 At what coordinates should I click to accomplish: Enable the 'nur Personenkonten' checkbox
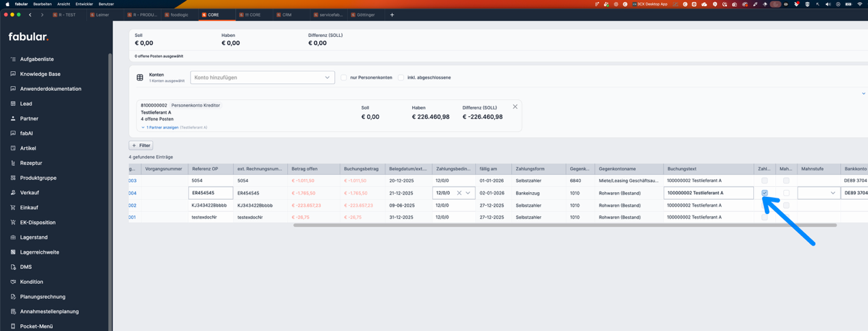tap(344, 77)
